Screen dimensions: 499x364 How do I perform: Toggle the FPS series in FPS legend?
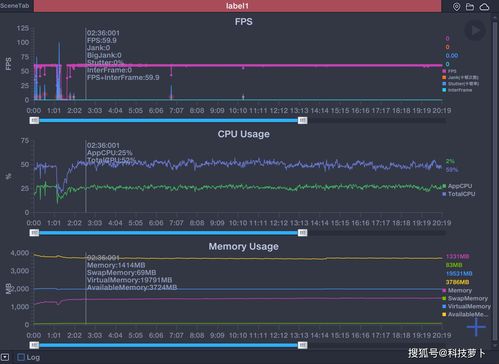pos(450,71)
